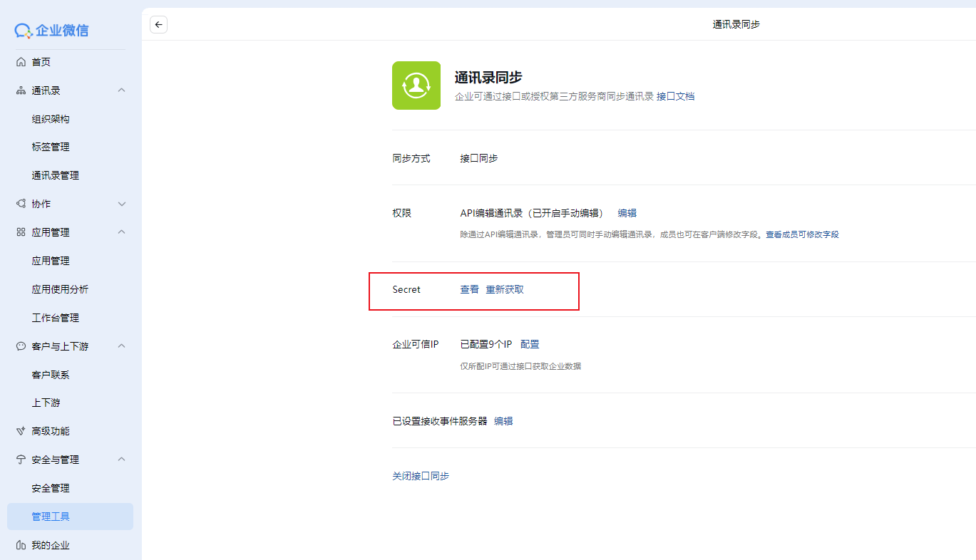Open the 接口文档 link
The image size is (976, 560).
point(675,96)
